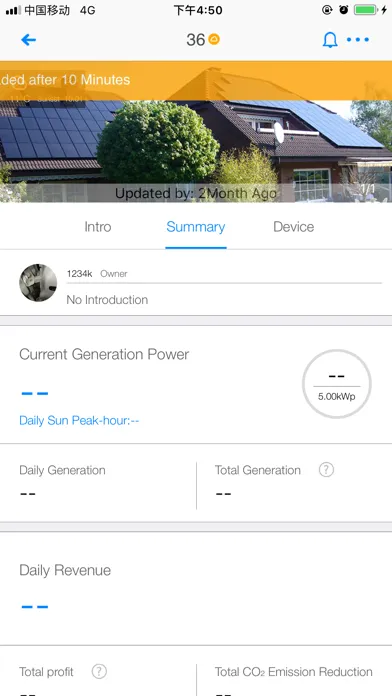Tap the Current Generation Power heading
Image resolution: width=392 pixels, height=696 pixels.
coord(104,354)
